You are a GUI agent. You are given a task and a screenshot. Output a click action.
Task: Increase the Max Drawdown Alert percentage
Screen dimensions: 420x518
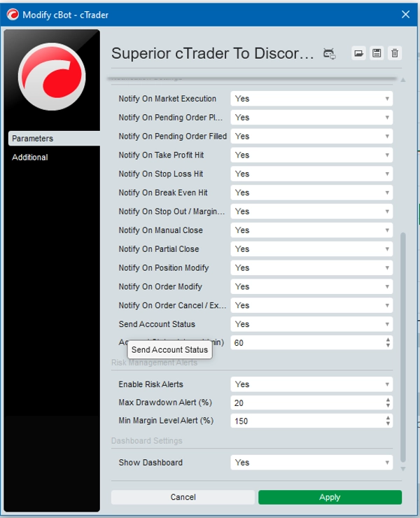388,400
